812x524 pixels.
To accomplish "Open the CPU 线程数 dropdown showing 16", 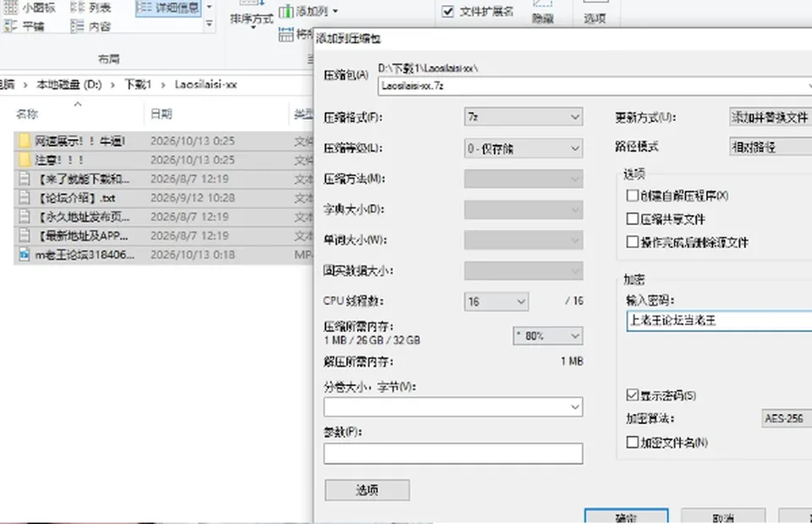I will pos(497,301).
